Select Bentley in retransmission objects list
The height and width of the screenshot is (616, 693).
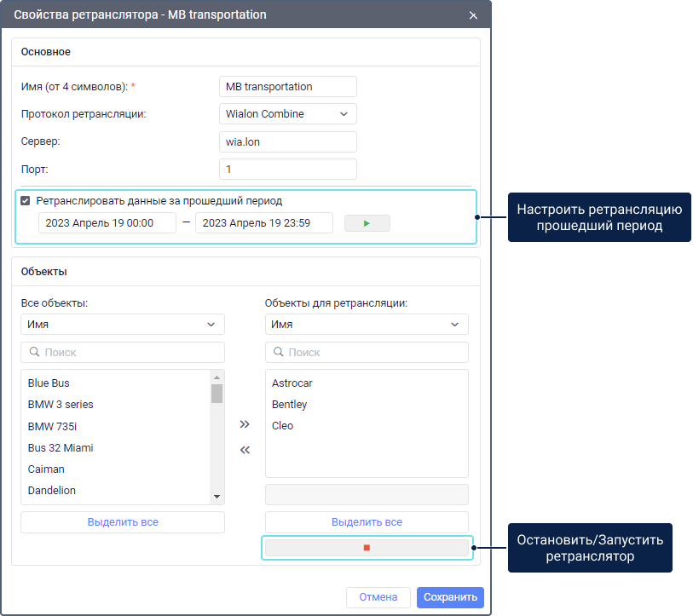pyautogui.click(x=289, y=405)
